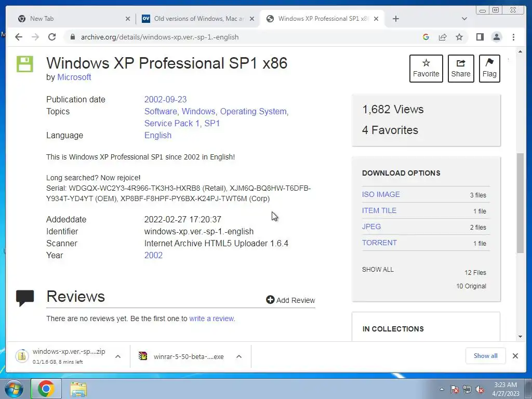Click the Share button on the item page
Screen dimensions: 532x399
[x=461, y=68]
